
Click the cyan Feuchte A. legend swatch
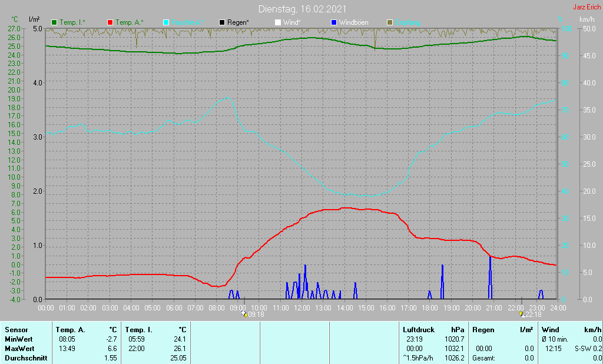point(165,23)
